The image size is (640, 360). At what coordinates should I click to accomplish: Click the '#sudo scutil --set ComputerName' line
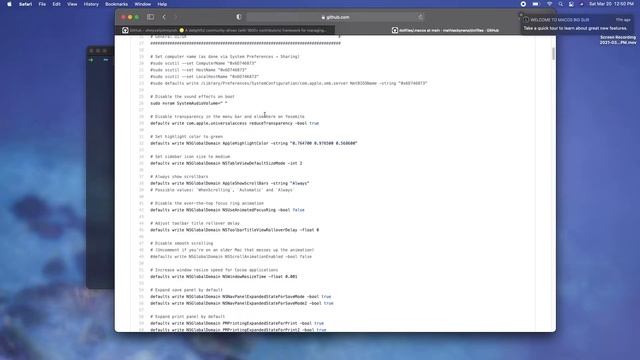pyautogui.click(x=203, y=63)
